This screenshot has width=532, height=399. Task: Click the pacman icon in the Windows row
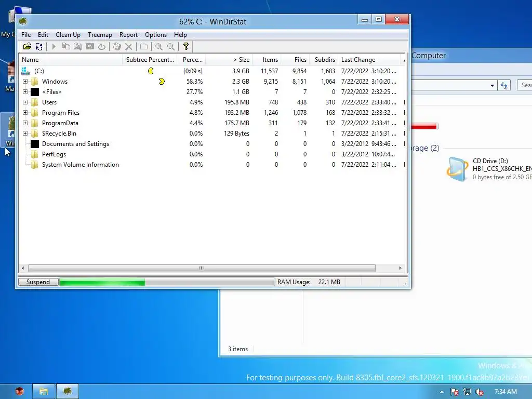click(162, 82)
